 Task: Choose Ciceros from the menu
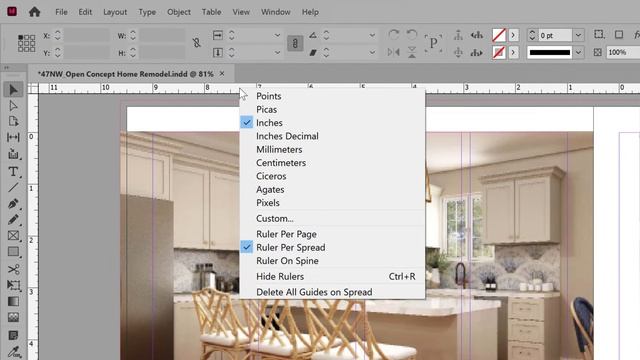click(271, 176)
